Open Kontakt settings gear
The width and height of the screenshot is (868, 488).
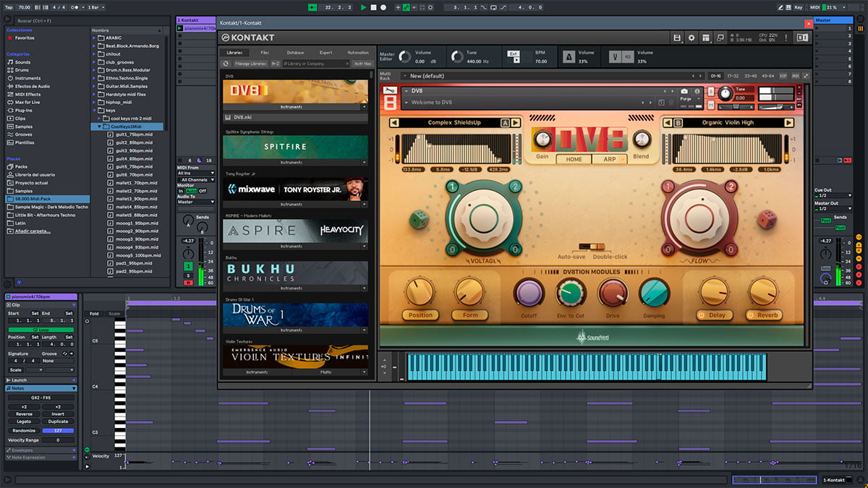692,38
